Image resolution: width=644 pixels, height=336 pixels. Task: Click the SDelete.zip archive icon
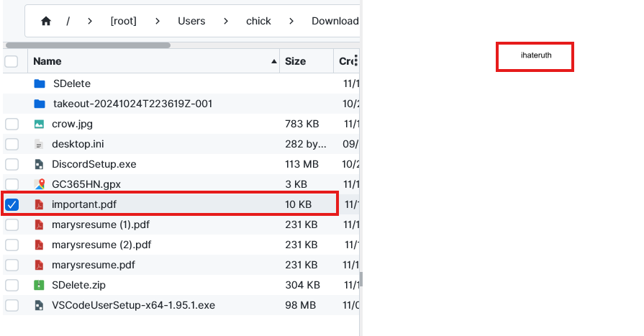pos(40,285)
